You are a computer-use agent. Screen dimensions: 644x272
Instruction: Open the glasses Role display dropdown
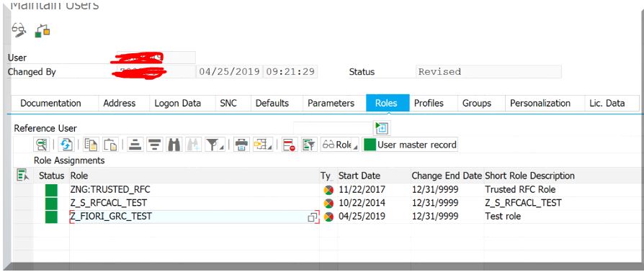(340, 145)
